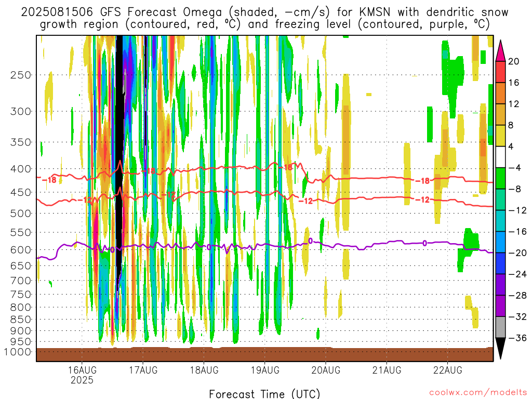Click the colorbar value label -20
Screen dimensions: 532x399
pos(517,253)
